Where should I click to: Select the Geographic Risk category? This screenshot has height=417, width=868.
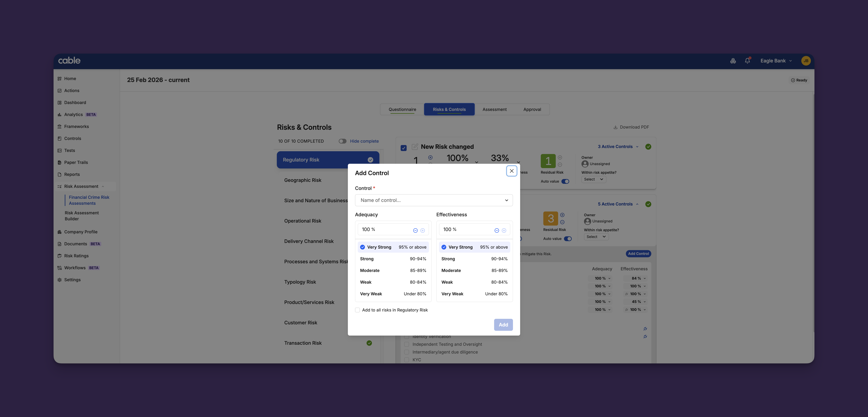(303, 180)
